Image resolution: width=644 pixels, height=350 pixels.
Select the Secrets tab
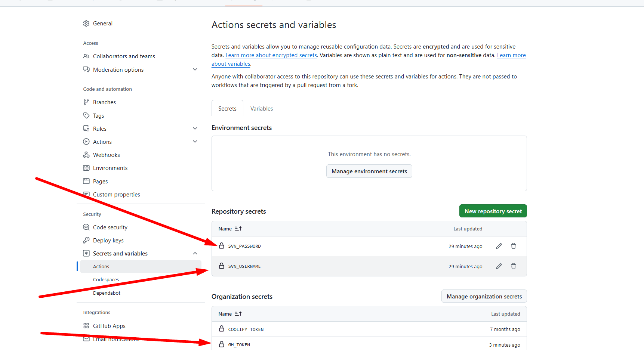pos(227,109)
